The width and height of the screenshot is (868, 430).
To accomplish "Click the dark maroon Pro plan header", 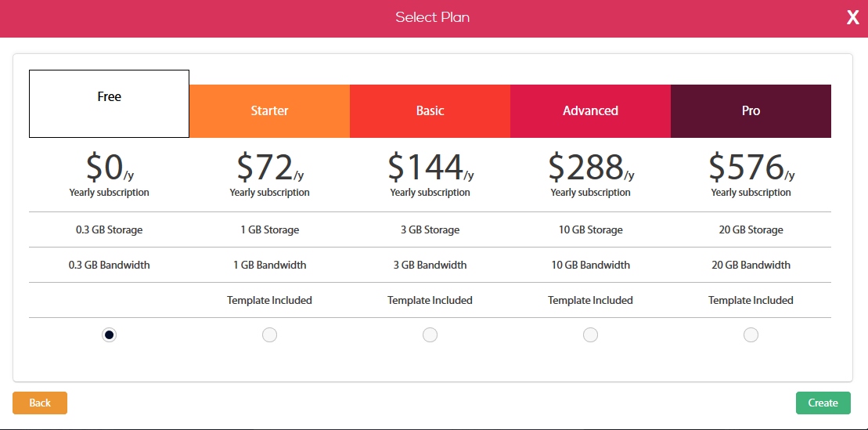I will (x=751, y=111).
